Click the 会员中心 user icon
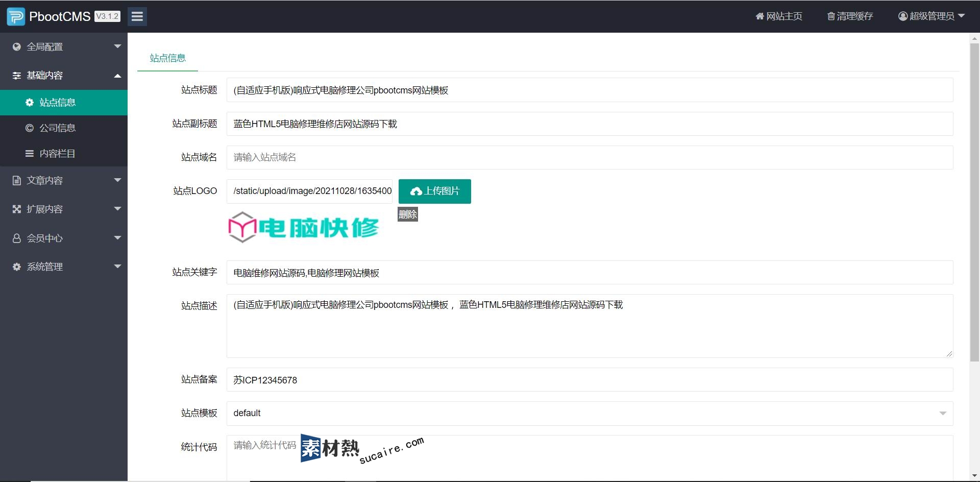This screenshot has height=482, width=980. [x=17, y=238]
